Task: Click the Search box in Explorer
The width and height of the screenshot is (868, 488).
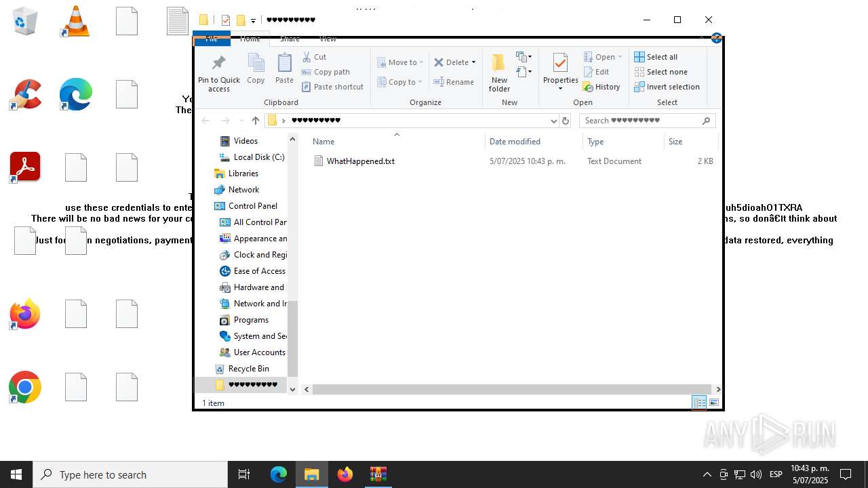Action: click(x=647, y=121)
